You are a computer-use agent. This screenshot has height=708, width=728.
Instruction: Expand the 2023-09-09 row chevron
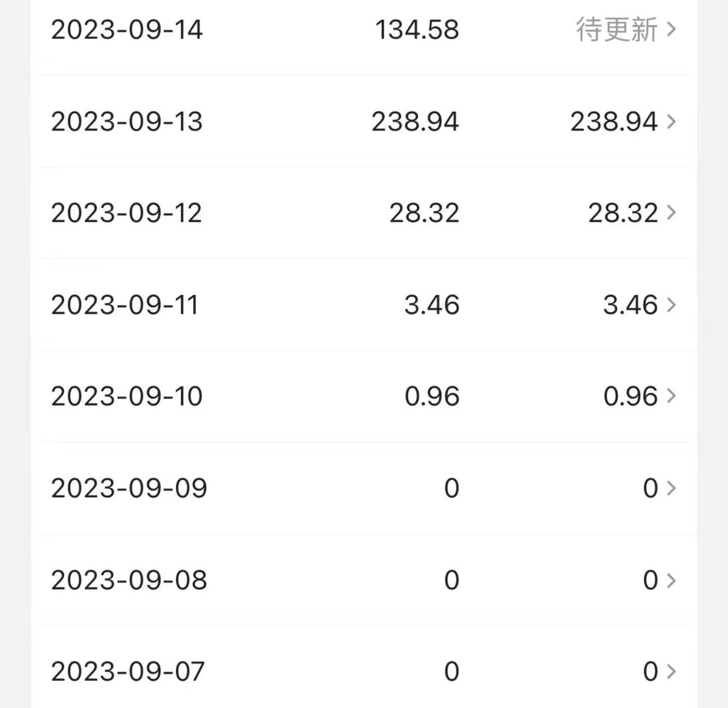coord(671,488)
